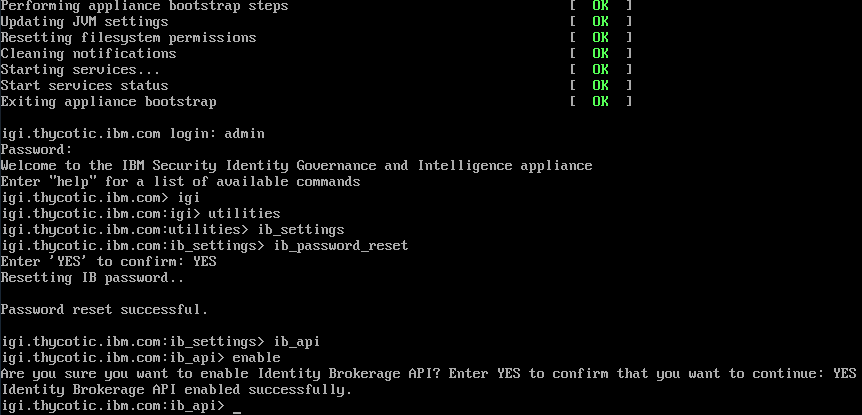Click the typed 'utilities' command
This screenshot has height=415, width=862.
(x=245, y=213)
